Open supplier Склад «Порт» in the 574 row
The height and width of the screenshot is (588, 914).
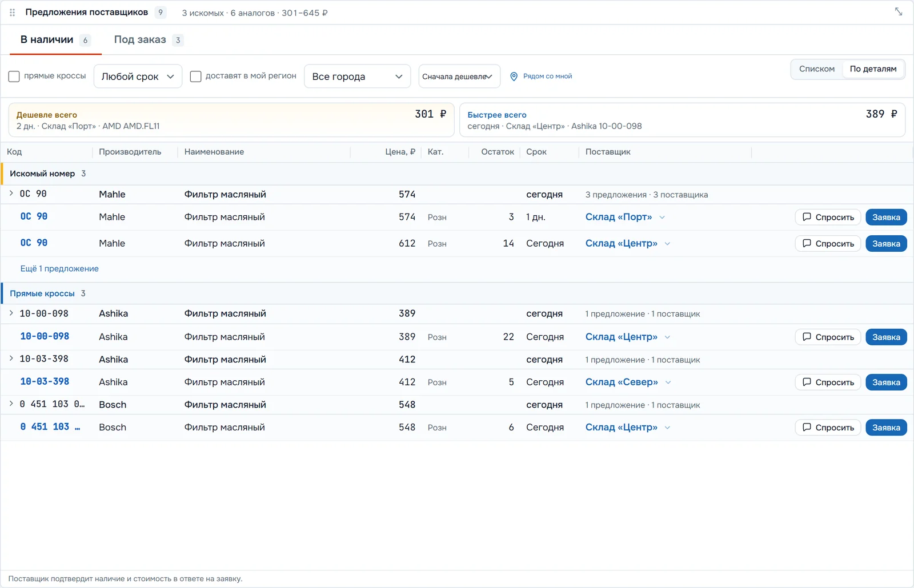point(619,217)
